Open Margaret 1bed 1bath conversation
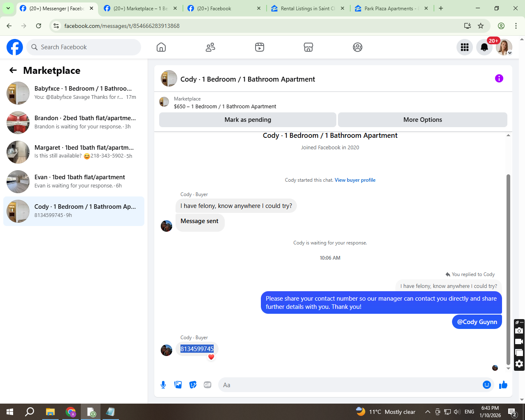The image size is (525, 420). [x=74, y=152]
